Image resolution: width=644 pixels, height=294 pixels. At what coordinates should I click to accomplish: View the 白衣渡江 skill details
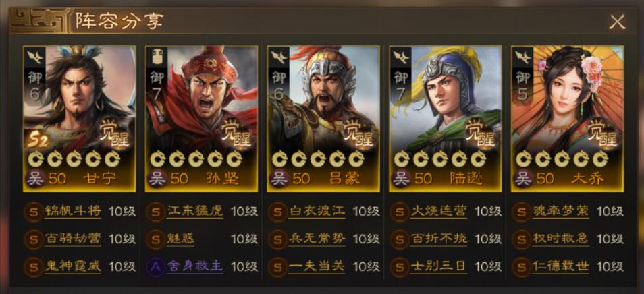pos(317,212)
